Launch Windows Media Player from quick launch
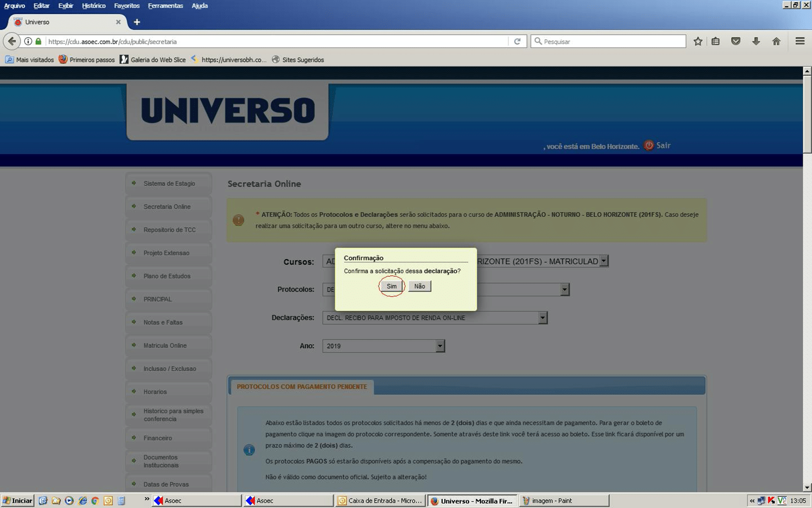This screenshot has width=812, height=508. (69, 500)
